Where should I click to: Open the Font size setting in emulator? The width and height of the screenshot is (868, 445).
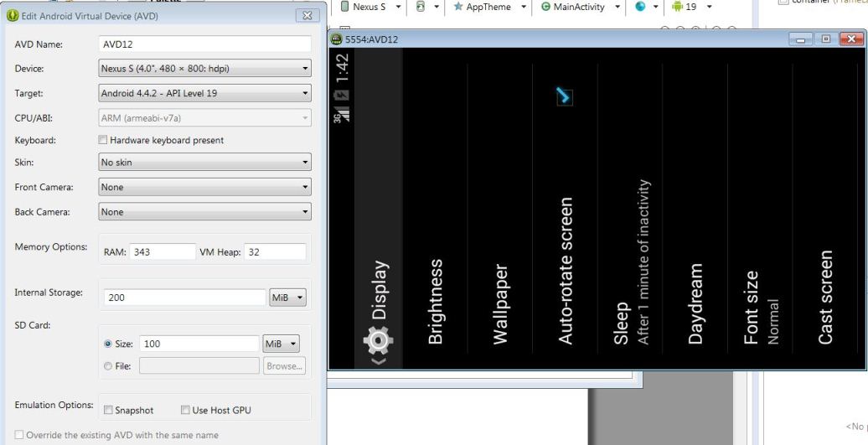tap(760, 216)
